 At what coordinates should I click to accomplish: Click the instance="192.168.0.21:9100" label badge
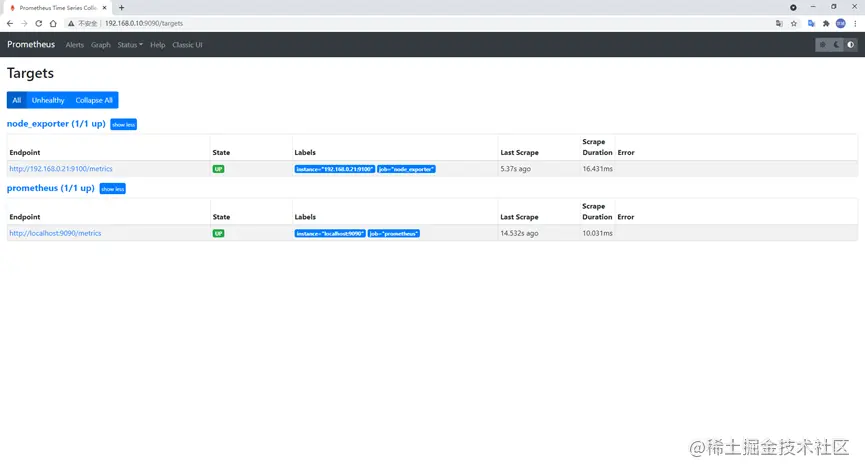tap(334, 169)
